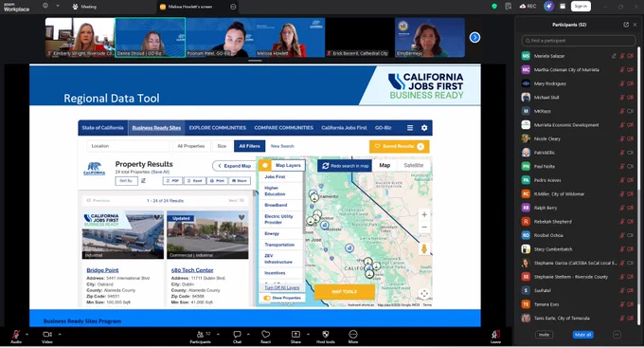Screen dimensions: 644x348
Task: Click the Share screen icon
Action: coord(295,335)
